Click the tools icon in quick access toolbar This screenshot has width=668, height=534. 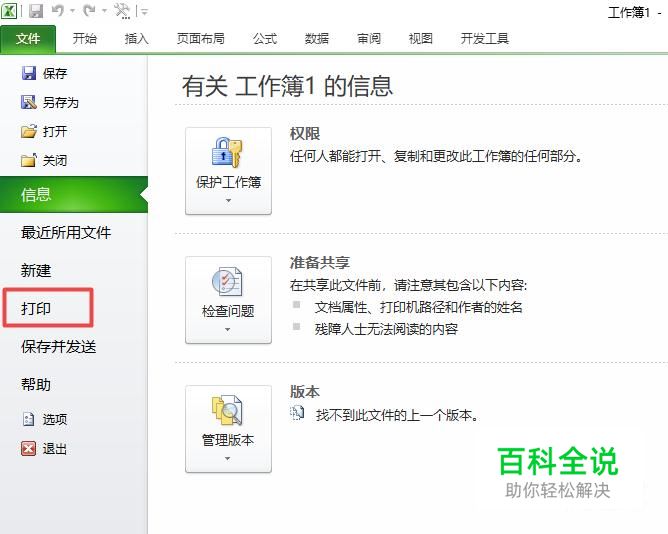[x=122, y=11]
